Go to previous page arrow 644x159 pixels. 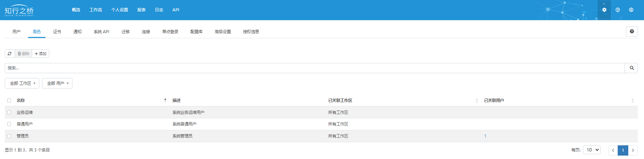[x=613, y=150]
